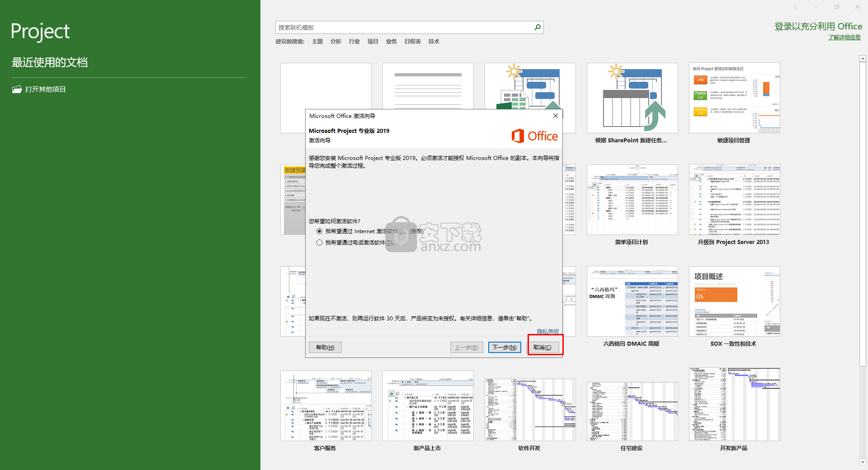Screen dimensions: 868x470
Task: Open the 开发新产品 template thumbnail
Action: coord(735,404)
